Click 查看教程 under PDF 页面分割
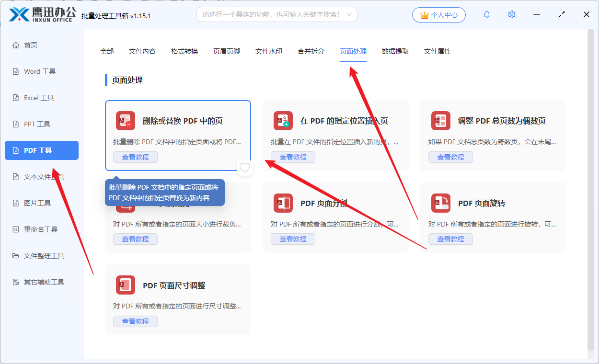Viewport: 599px width, 364px height. point(293,239)
